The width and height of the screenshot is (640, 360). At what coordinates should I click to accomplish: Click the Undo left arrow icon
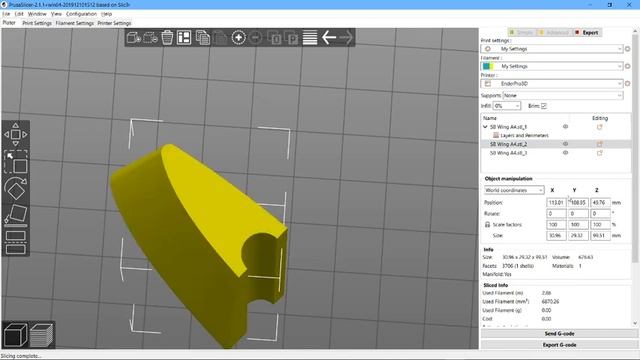click(329, 38)
